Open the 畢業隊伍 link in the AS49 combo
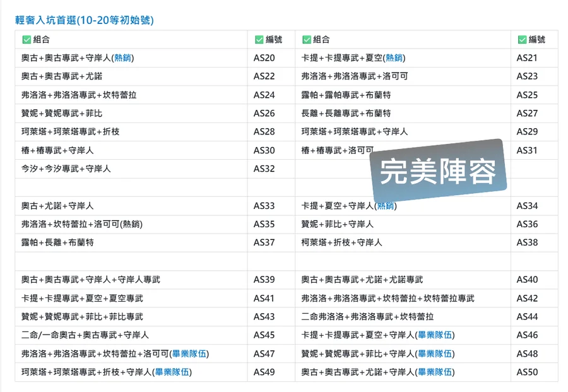Viewport: 568px width, 392px height. tap(173, 372)
